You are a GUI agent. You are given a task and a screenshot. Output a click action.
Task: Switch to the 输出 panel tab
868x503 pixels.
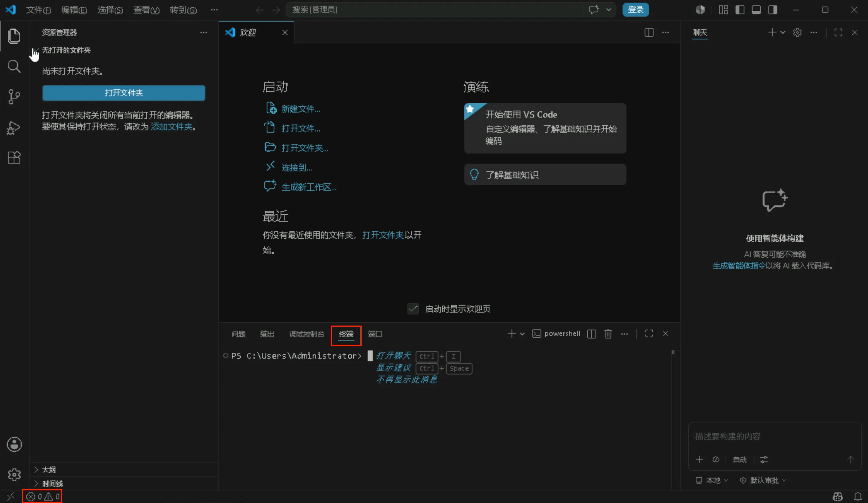coord(267,334)
